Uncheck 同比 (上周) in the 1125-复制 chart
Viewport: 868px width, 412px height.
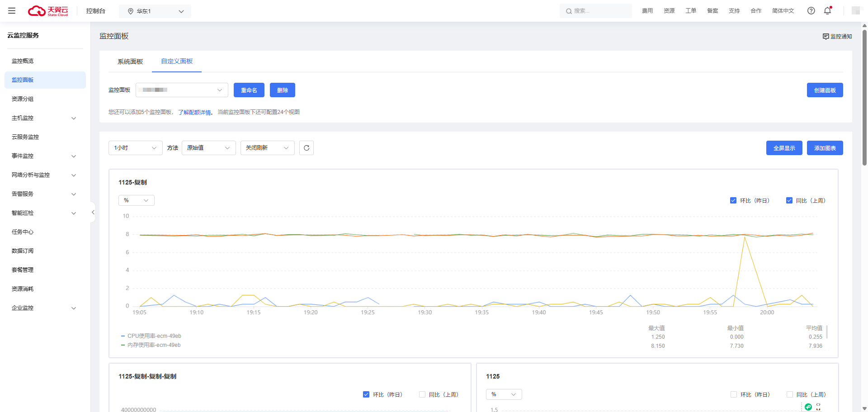pos(789,200)
